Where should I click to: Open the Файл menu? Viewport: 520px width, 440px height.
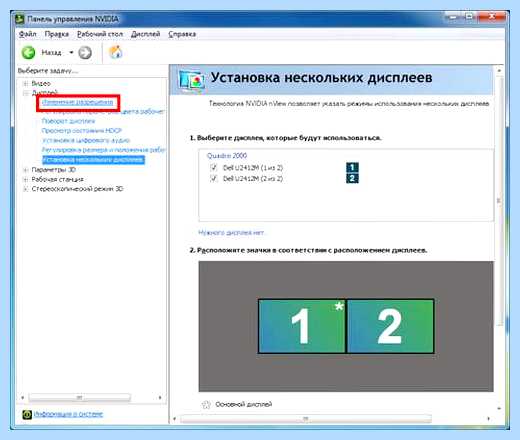coord(28,34)
